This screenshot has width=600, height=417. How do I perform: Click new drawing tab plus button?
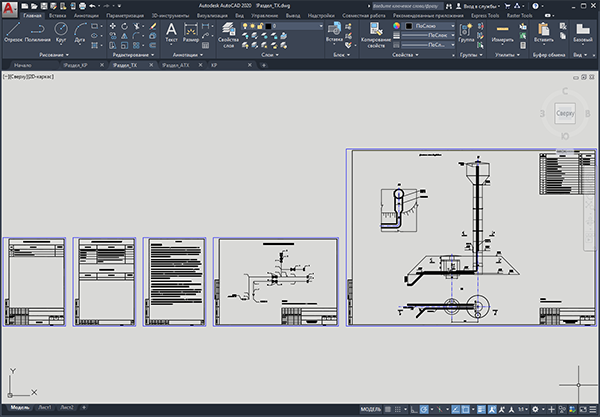coord(264,65)
